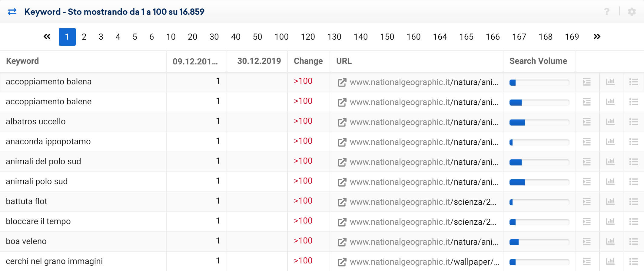Open the nationalgeographic.it URL for cerchi nel grano immagini
Screen dimensions: 644x271
[x=424, y=262]
